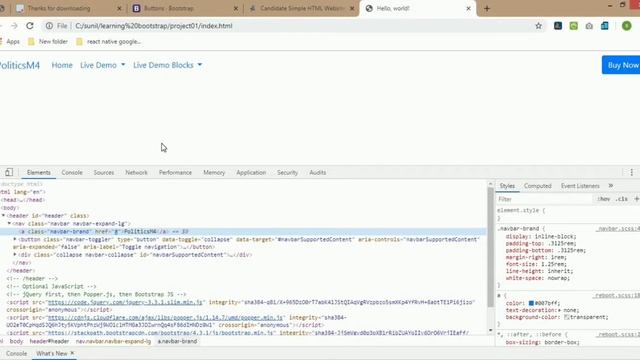The height and width of the screenshot is (360, 640).
Task: Select the Computed sidebar tab
Action: tap(538, 186)
